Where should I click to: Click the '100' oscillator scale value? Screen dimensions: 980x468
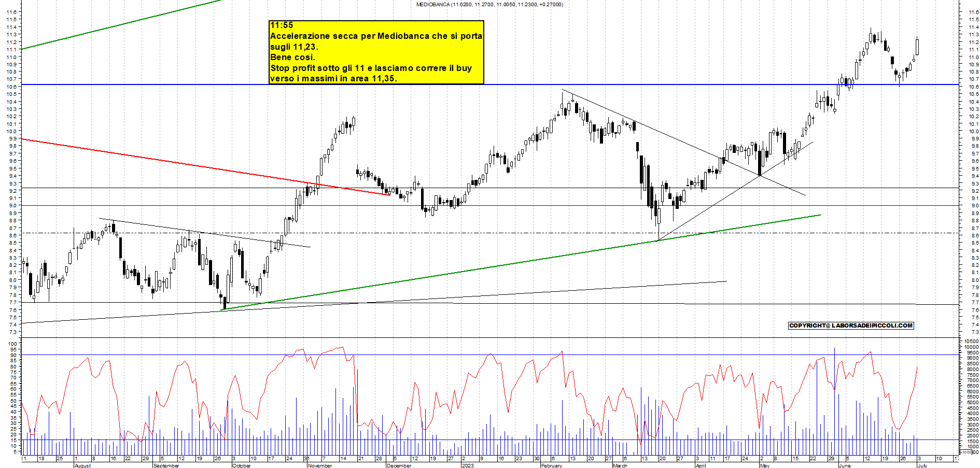point(11,344)
